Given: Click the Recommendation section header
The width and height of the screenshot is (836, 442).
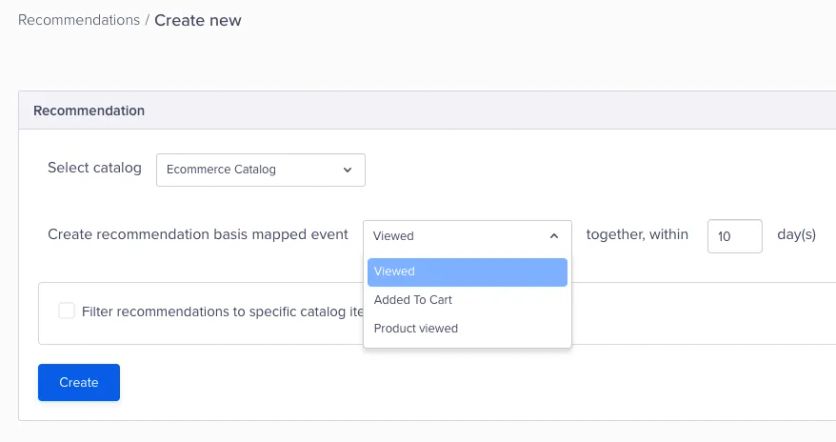Looking at the screenshot, I should 89,111.
